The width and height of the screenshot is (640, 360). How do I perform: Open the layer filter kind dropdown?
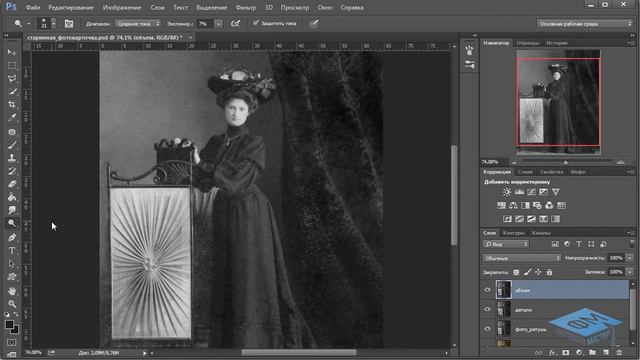pos(506,244)
